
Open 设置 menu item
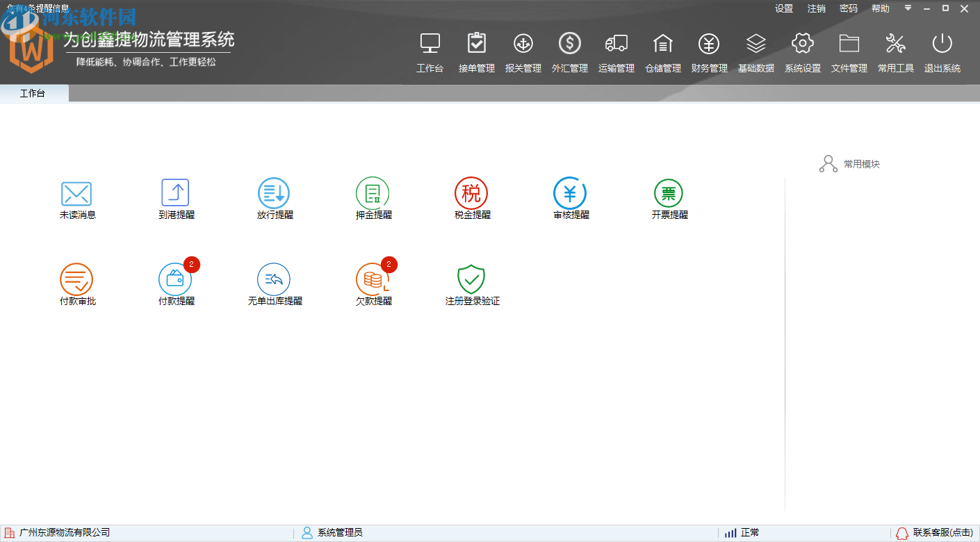784,8
